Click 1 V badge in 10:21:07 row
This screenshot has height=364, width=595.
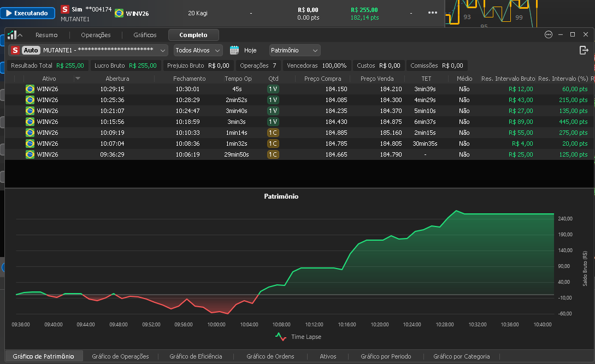(x=273, y=111)
